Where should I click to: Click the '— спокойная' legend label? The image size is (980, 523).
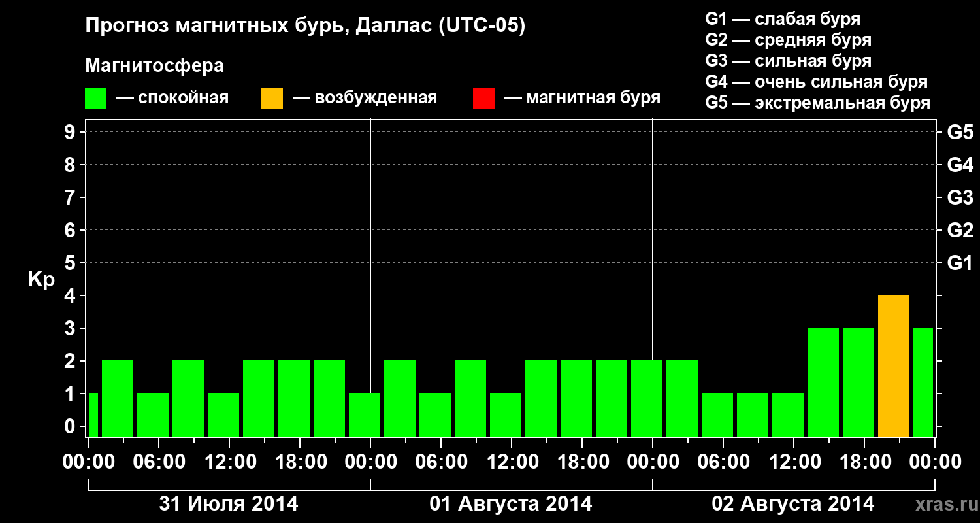click(x=172, y=98)
